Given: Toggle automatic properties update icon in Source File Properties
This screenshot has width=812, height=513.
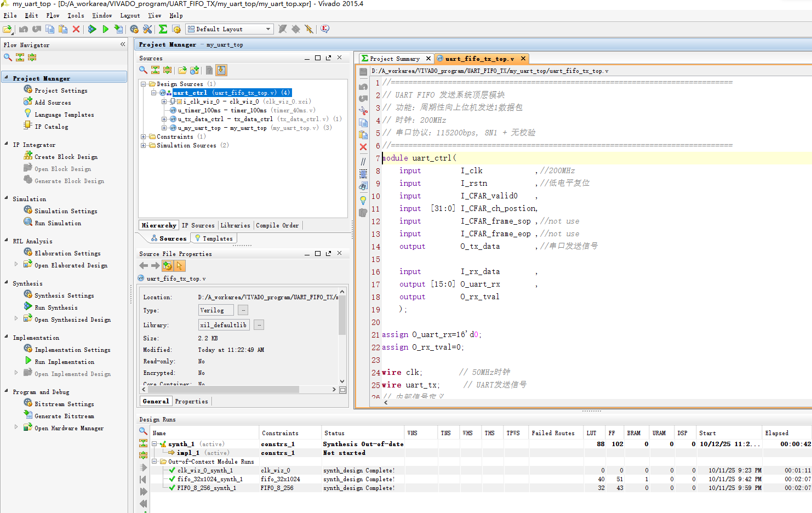Looking at the screenshot, I should pos(168,265).
